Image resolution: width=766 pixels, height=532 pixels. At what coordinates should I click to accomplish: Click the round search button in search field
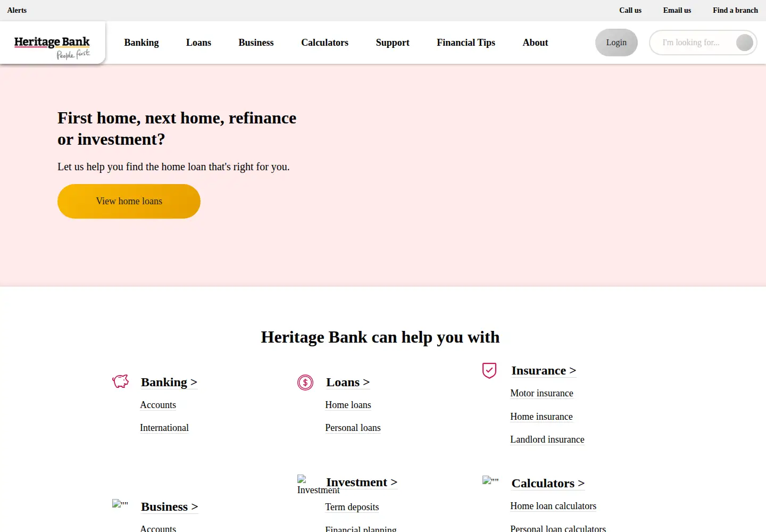[745, 43]
